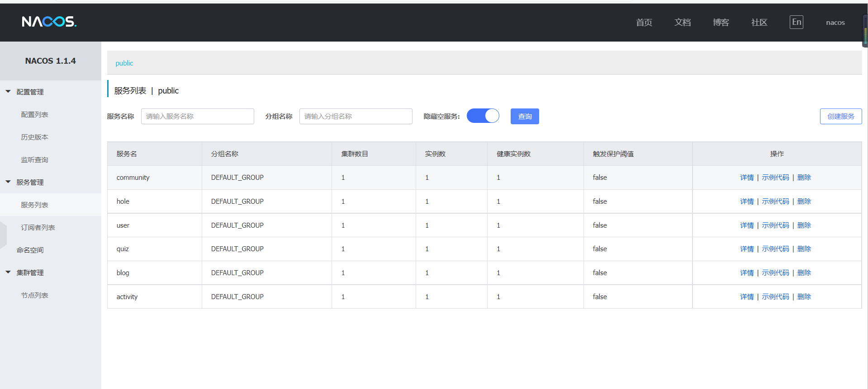The image size is (868, 389).
Task: Collapse the 配置管理 section arrow
Action: click(8, 92)
